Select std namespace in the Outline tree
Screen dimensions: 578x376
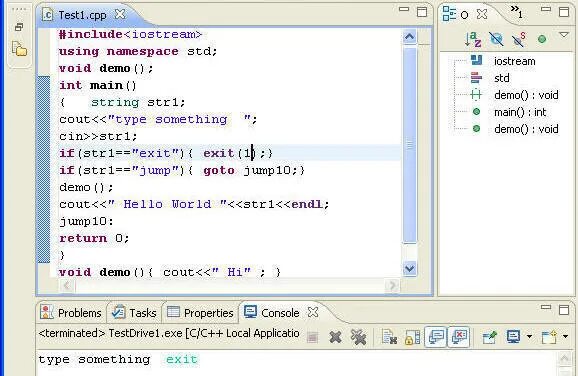502,78
